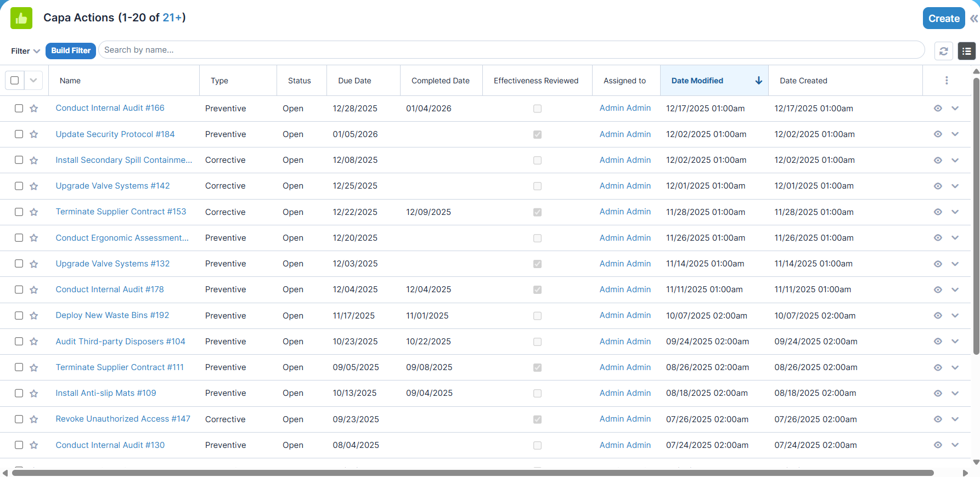Check the Terminate Supplier Contract #153 row

(19, 212)
